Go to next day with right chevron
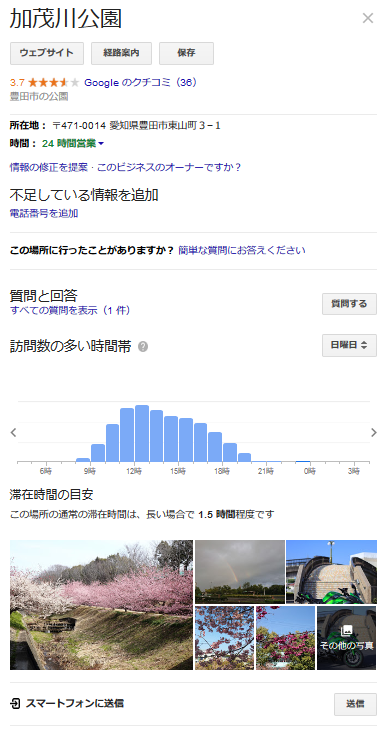The image size is (385, 739). point(374,432)
